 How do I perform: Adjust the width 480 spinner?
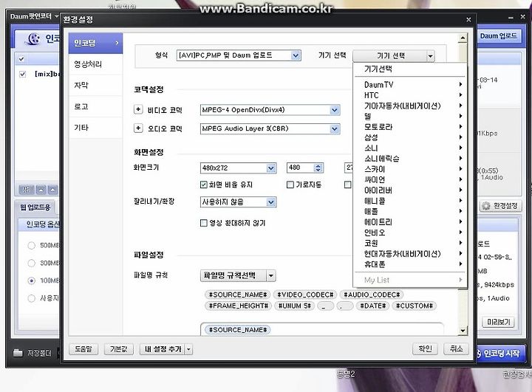pos(318,168)
